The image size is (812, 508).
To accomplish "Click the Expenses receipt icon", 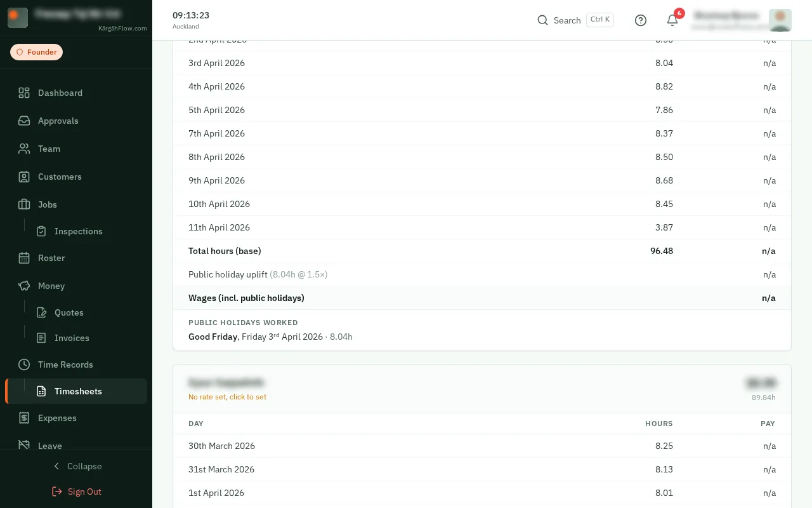I will (x=24, y=418).
